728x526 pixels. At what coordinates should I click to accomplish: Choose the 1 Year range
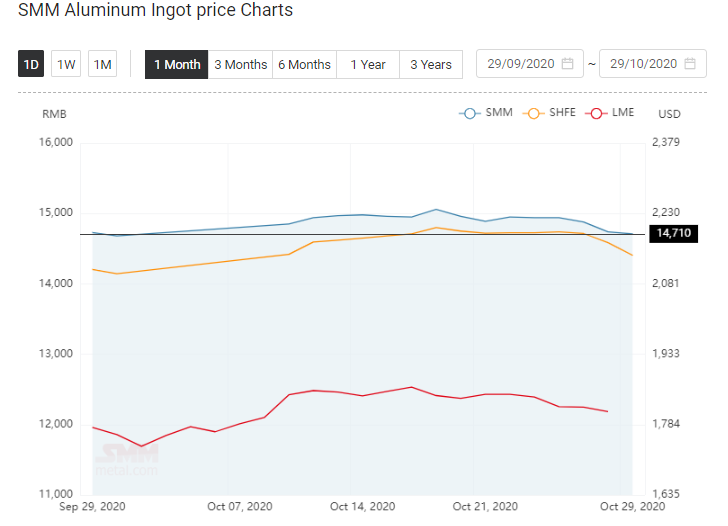tap(368, 65)
